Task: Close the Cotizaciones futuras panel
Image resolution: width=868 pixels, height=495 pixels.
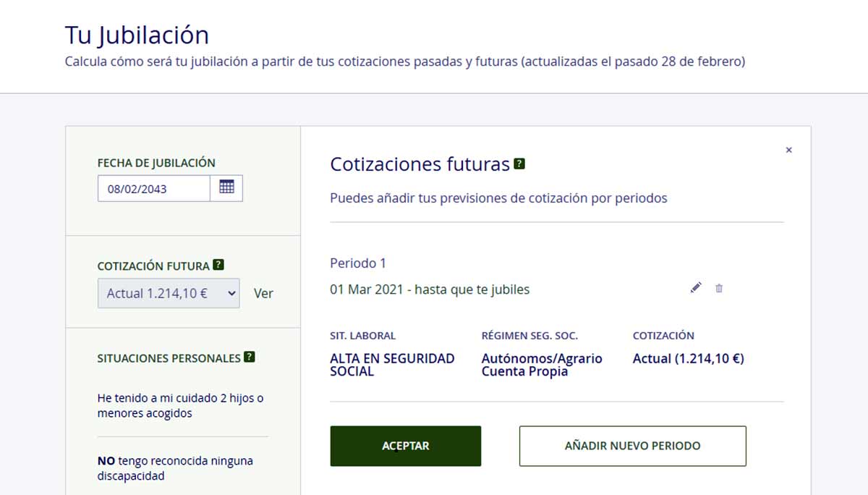Action: (x=788, y=150)
